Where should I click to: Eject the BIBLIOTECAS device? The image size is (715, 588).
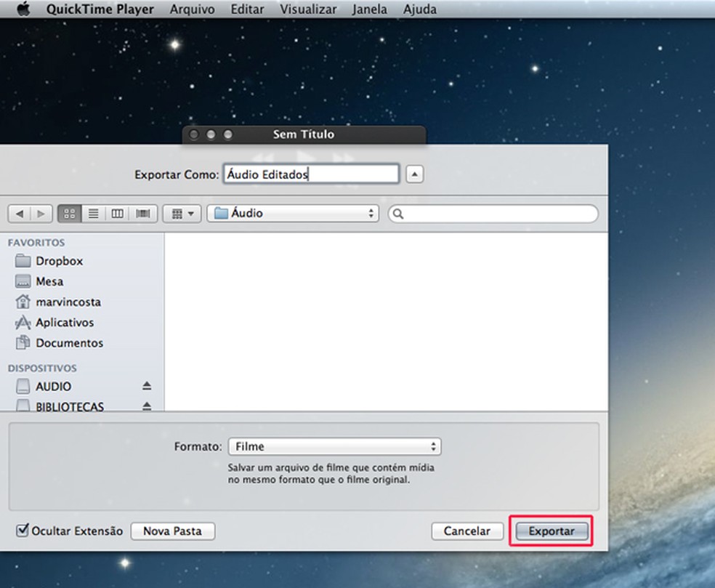click(x=147, y=406)
